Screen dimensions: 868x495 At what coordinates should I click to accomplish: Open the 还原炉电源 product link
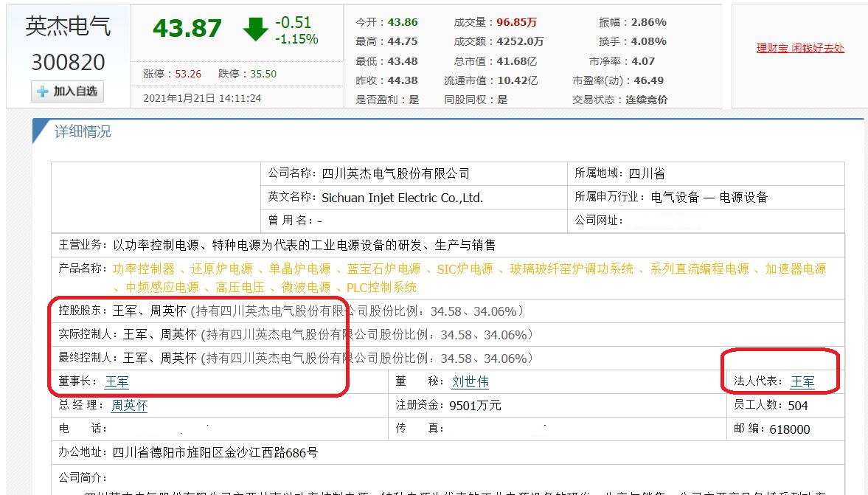[x=221, y=269]
